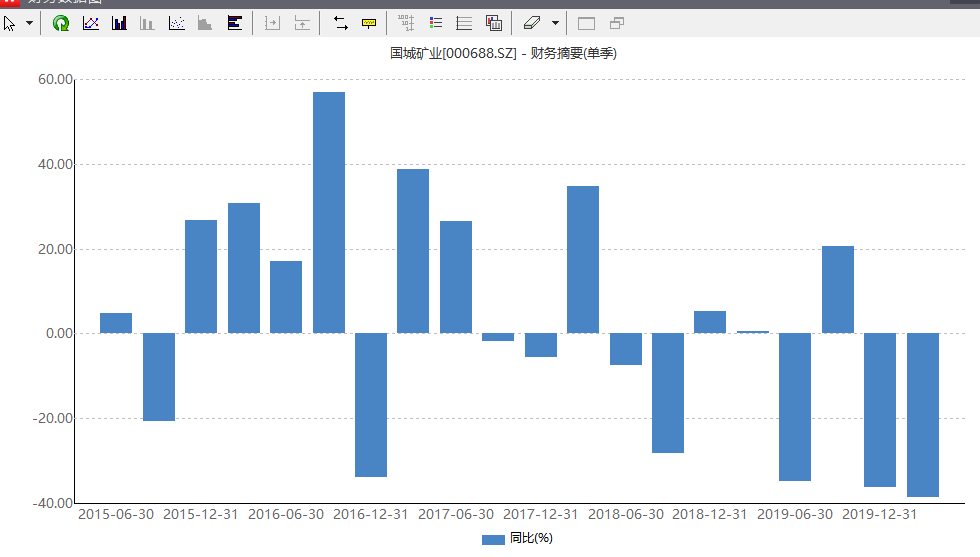Click the numeric axis scale icon
980x557 pixels.
[406, 24]
